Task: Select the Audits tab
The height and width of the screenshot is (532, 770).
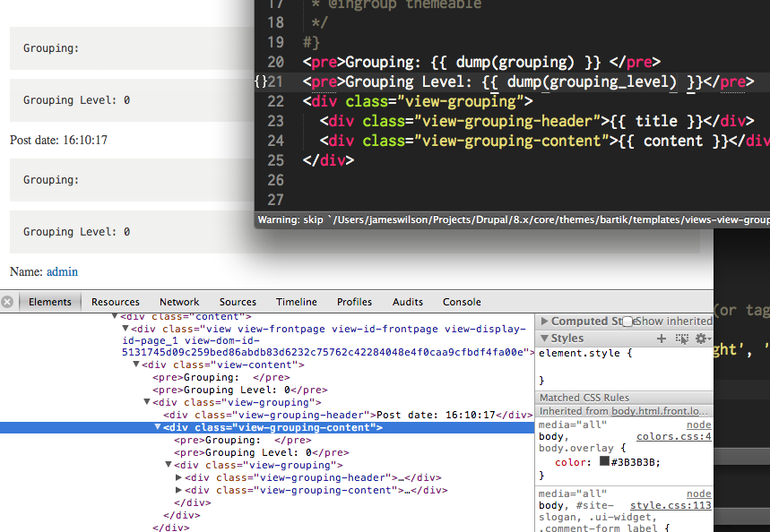Action: click(408, 302)
